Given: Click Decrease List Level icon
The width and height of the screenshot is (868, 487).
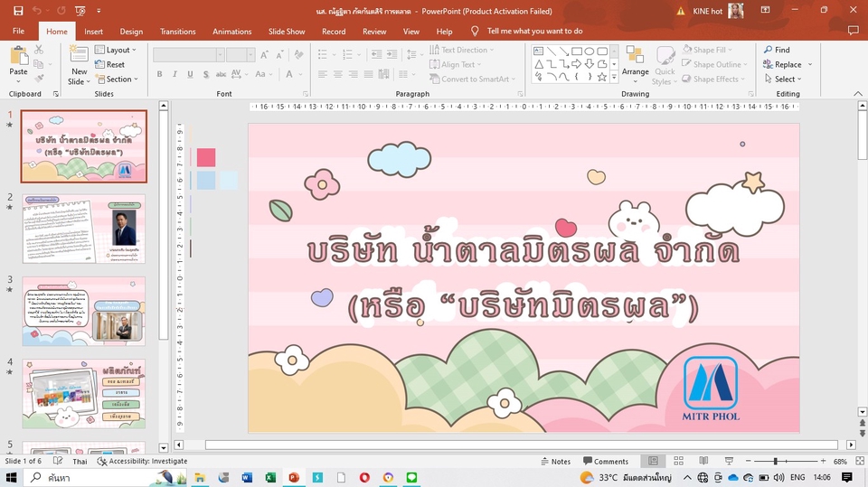Looking at the screenshot, I should coord(376,54).
